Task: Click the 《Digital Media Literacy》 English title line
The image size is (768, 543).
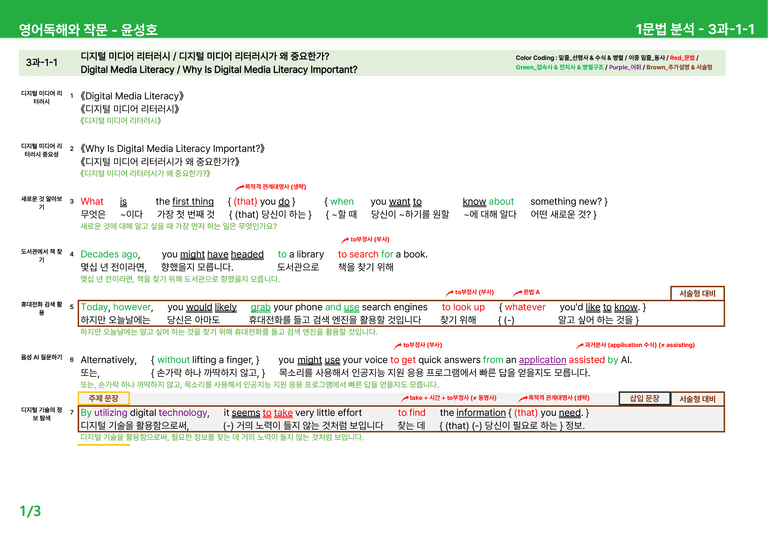Action: [x=132, y=96]
